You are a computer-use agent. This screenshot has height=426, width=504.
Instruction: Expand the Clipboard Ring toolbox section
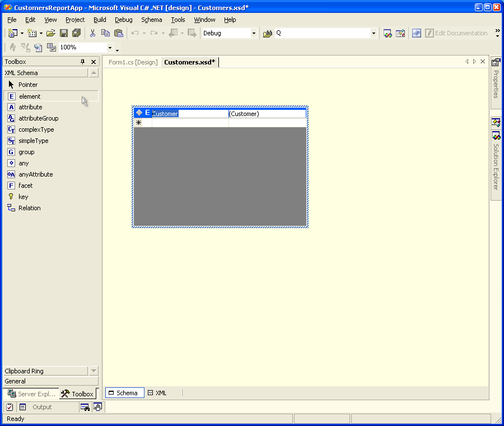[x=45, y=371]
